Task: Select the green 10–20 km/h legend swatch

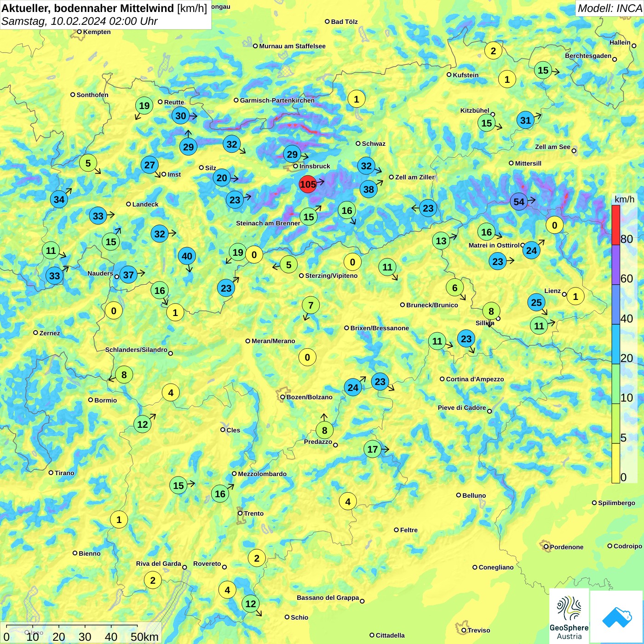Action: pyautogui.click(x=615, y=384)
